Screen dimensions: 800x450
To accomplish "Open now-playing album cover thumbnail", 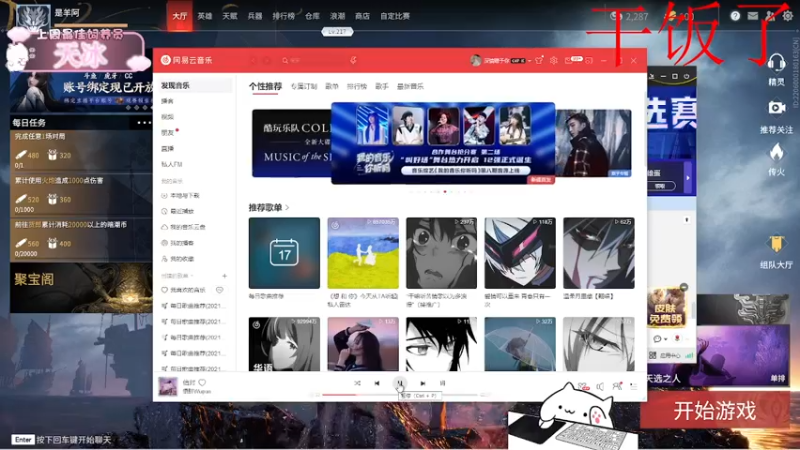I will tap(168, 386).
